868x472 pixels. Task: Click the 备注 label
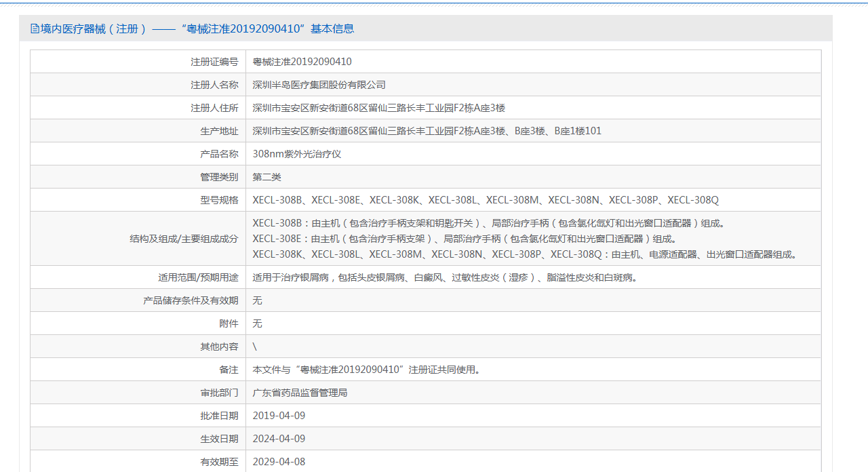229,370
